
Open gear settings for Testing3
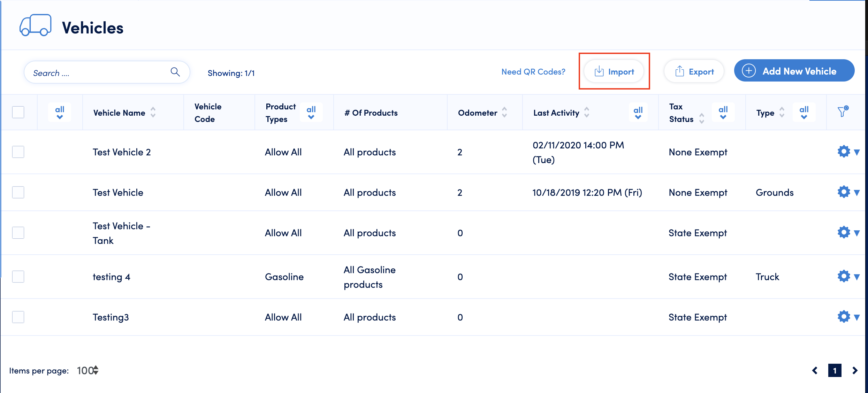844,317
